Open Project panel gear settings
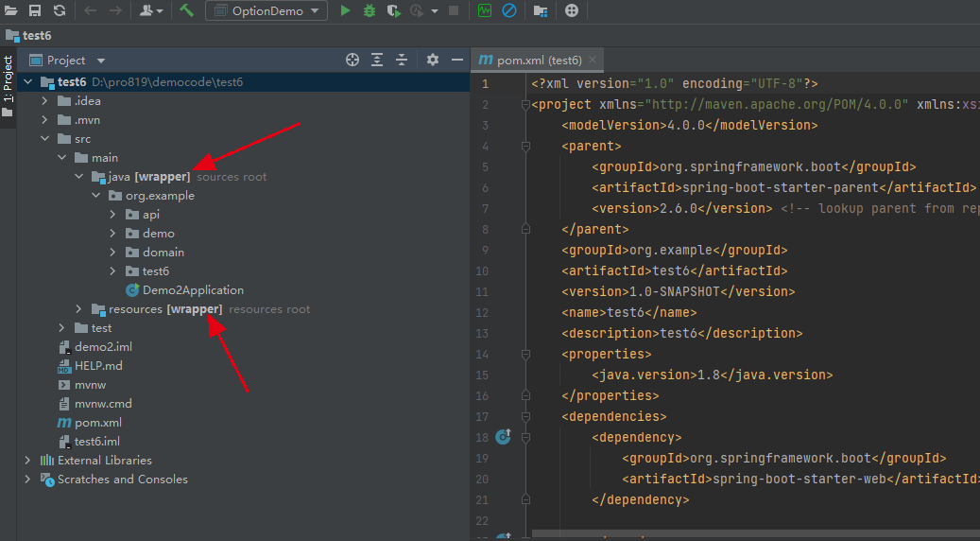 pos(433,60)
